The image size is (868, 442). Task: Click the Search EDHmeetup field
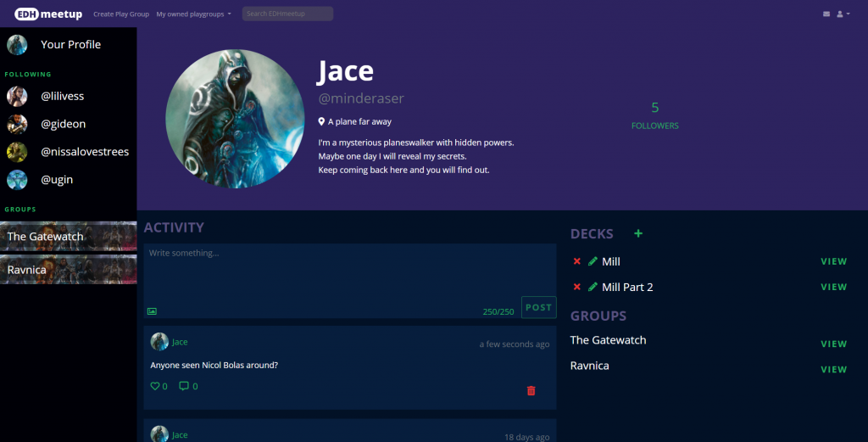coord(287,14)
